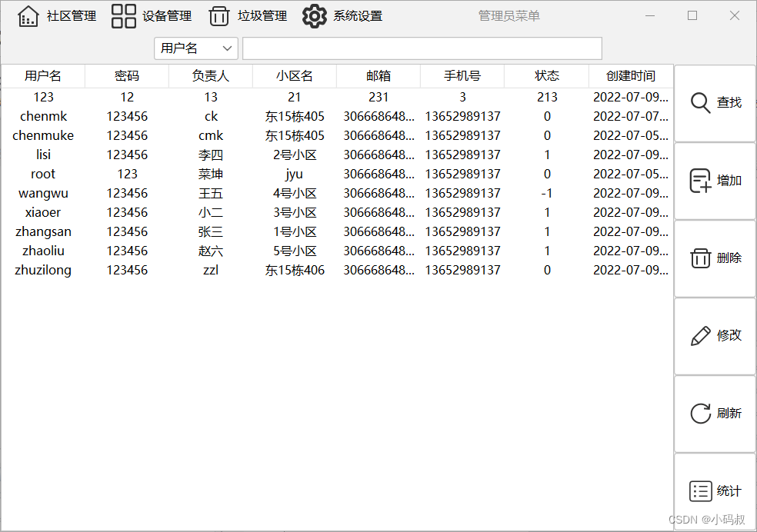
Task: Select the zhangsan username cell
Action: [43, 232]
